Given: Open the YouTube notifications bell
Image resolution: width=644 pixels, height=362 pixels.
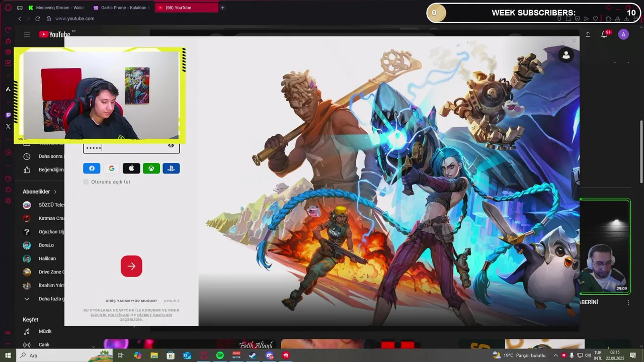Looking at the screenshot, I should coord(604,34).
